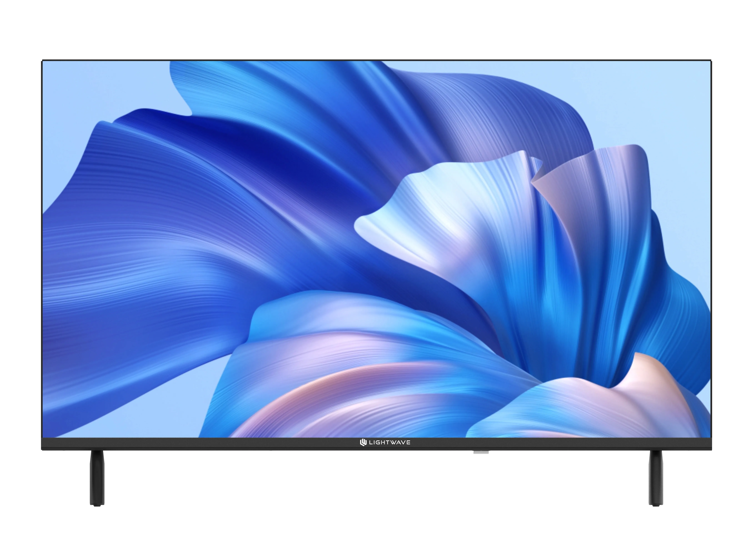Click the top edge of the TV frame

[x=376, y=60]
